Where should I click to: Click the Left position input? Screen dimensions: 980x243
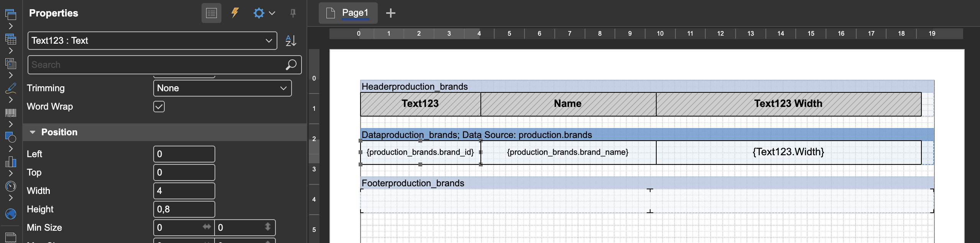[x=184, y=154]
